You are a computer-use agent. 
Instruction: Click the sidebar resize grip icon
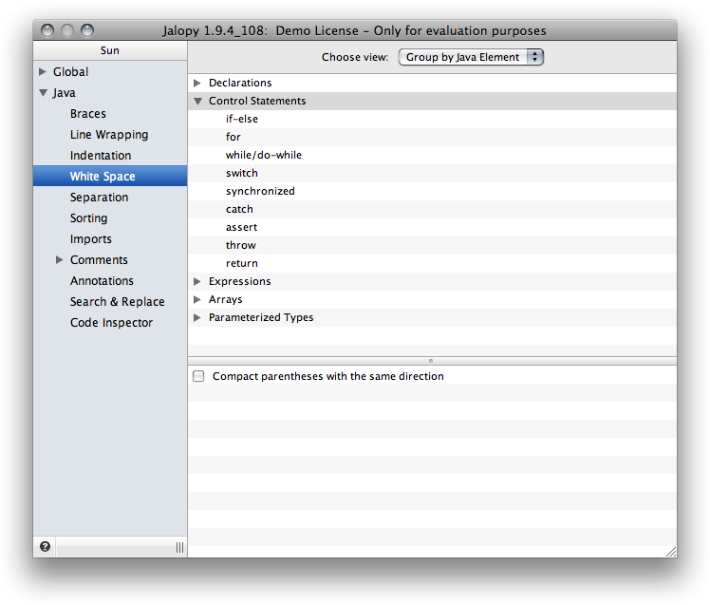pos(180,547)
